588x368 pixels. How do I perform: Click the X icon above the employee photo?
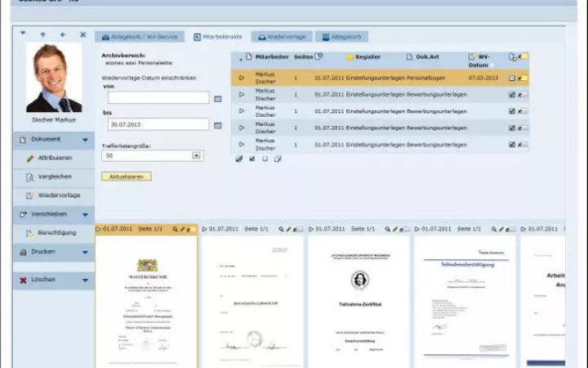(82, 34)
